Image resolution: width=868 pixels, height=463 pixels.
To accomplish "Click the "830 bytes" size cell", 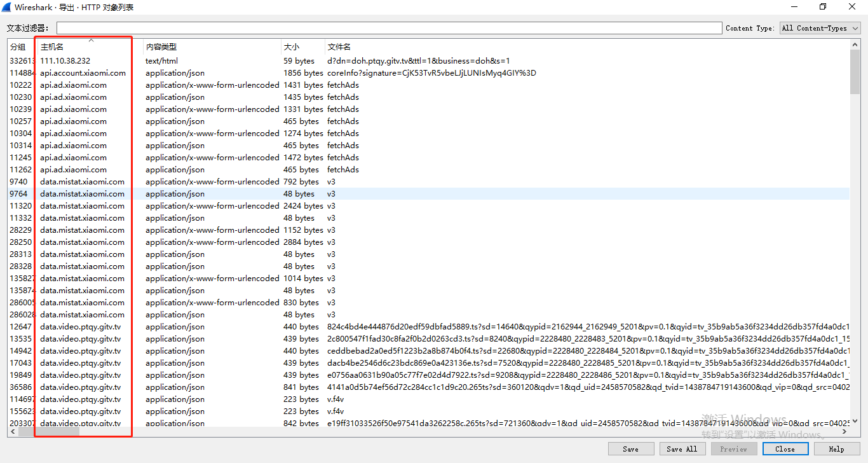I will click(301, 303).
